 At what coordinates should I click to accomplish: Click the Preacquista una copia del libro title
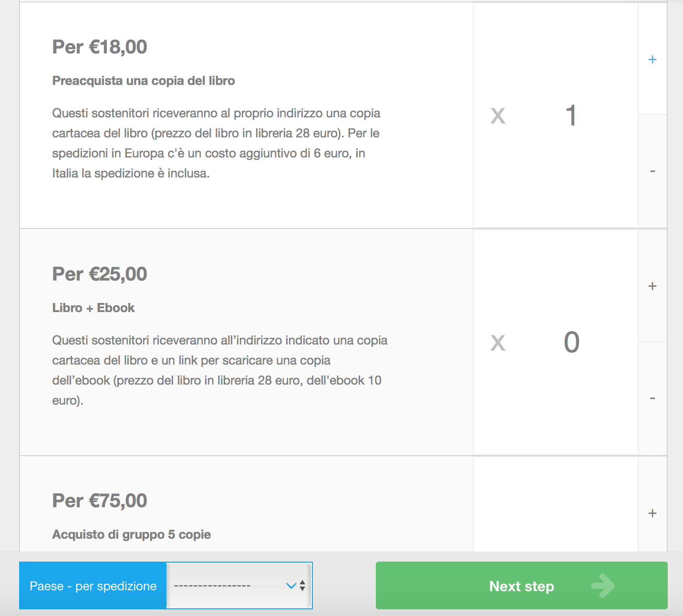click(x=144, y=81)
